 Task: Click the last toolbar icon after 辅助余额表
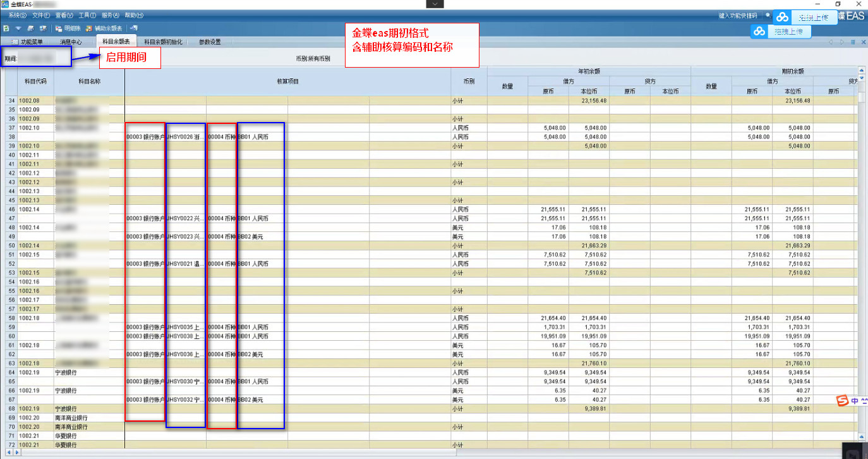[x=133, y=28]
